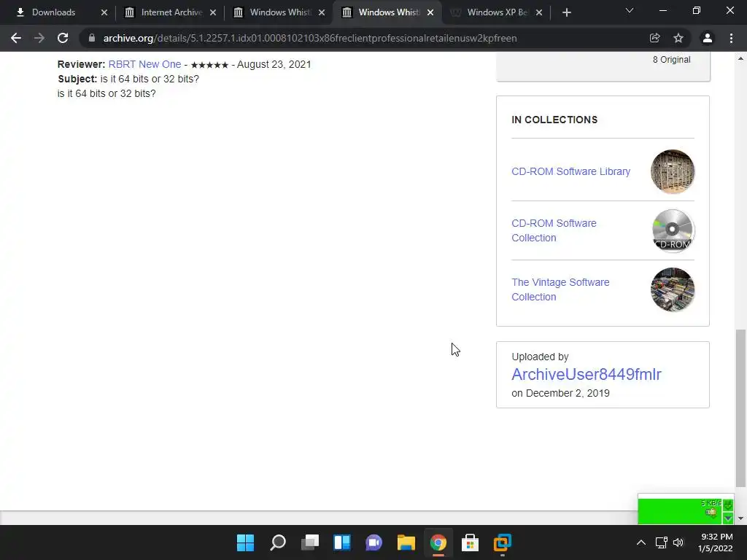Click the forward navigation arrow

(x=39, y=38)
